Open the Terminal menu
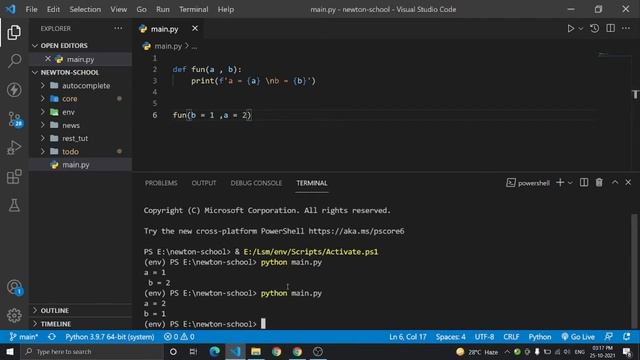The width and height of the screenshot is (640, 360). 193,9
